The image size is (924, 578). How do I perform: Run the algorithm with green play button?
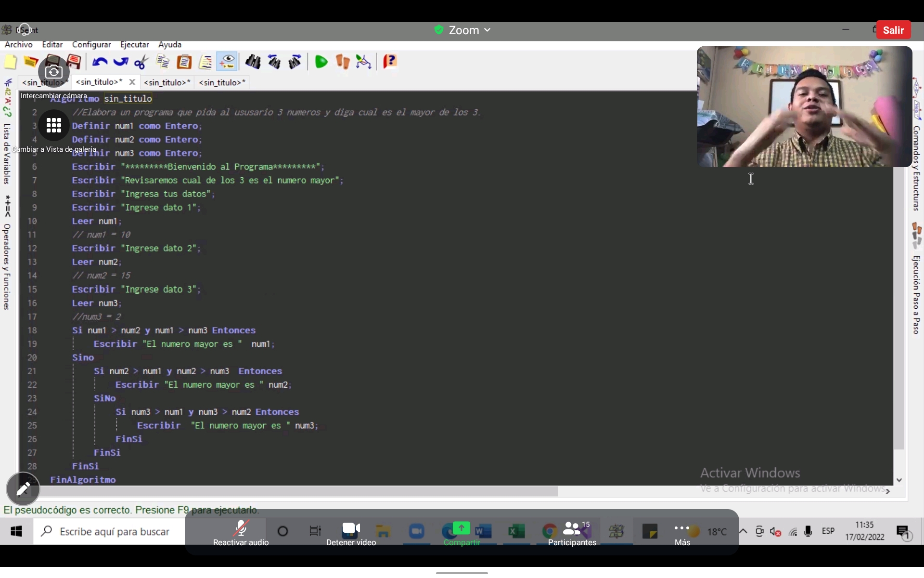click(321, 62)
